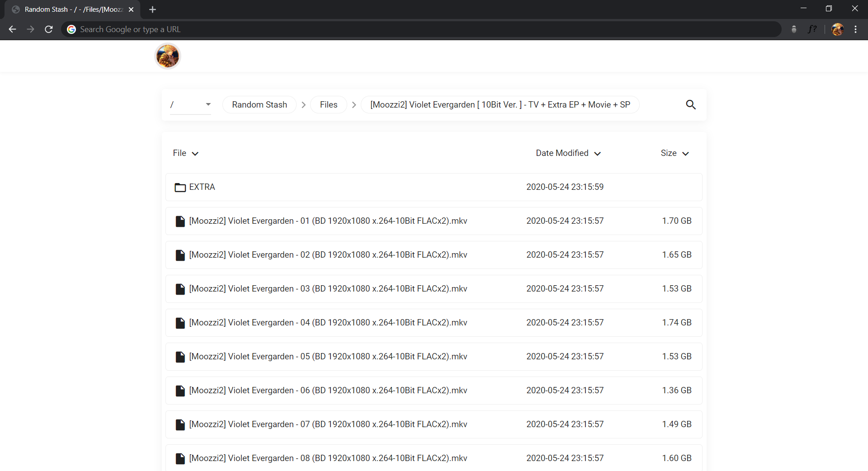
Task: Click the 1.49 GB size value
Action: click(677, 424)
